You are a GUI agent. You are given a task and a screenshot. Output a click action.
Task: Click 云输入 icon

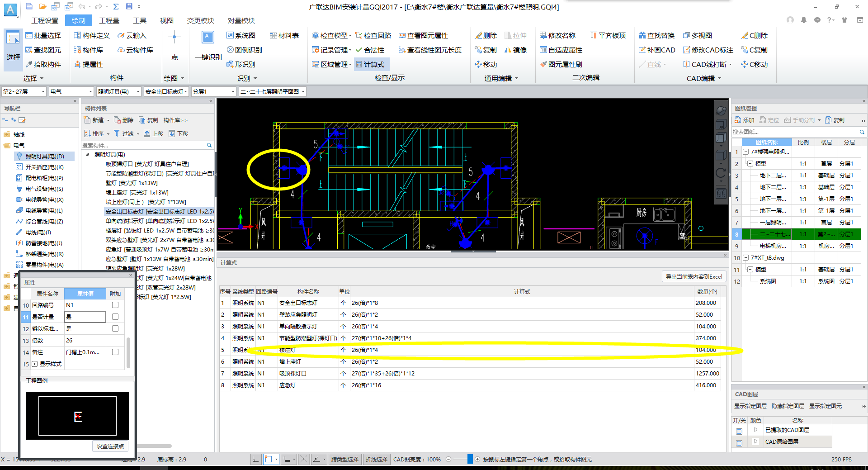click(121, 35)
